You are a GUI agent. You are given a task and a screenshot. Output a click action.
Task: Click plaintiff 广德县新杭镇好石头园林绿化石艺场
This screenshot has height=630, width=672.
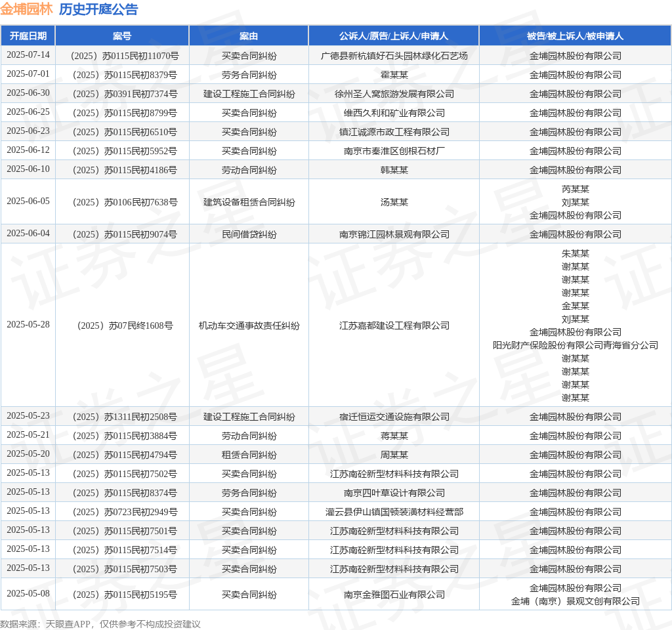pyautogui.click(x=394, y=56)
